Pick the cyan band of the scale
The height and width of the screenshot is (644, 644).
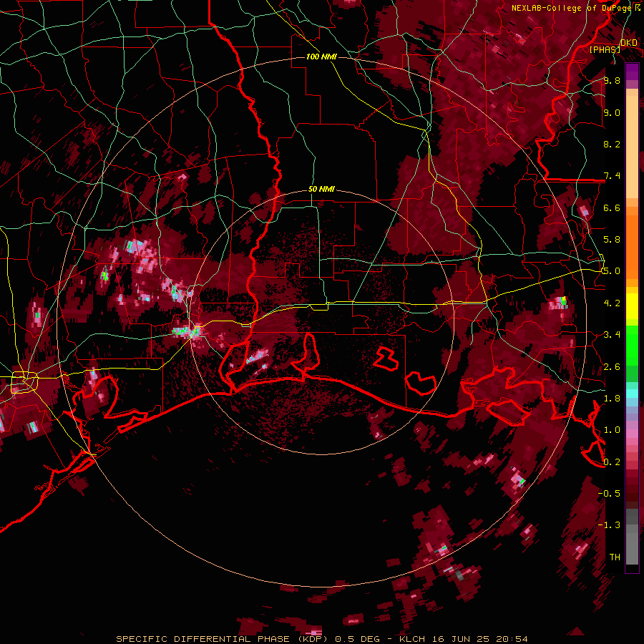pyautogui.click(x=632, y=394)
